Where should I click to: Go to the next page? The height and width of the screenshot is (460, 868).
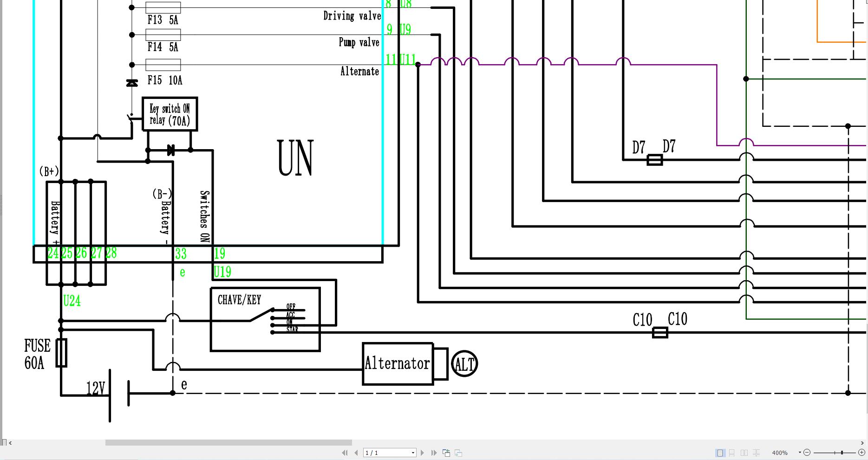coord(422,453)
